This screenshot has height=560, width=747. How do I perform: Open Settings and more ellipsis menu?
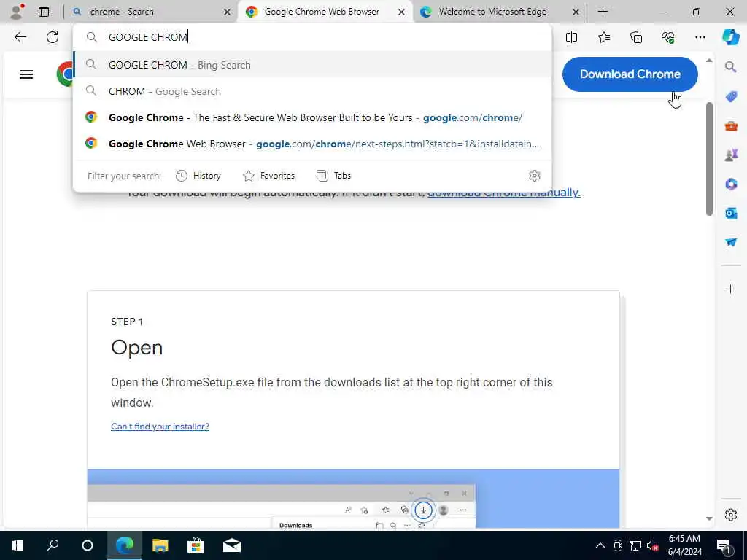(700, 37)
